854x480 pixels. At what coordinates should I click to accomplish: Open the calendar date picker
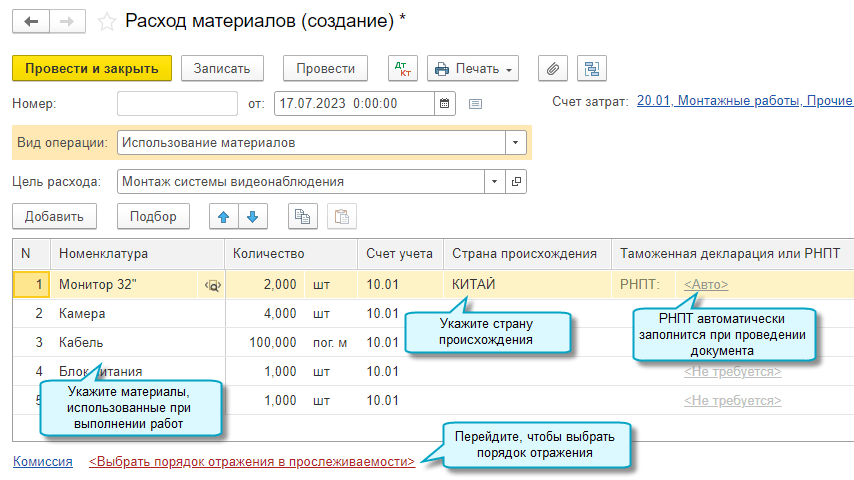[x=445, y=103]
